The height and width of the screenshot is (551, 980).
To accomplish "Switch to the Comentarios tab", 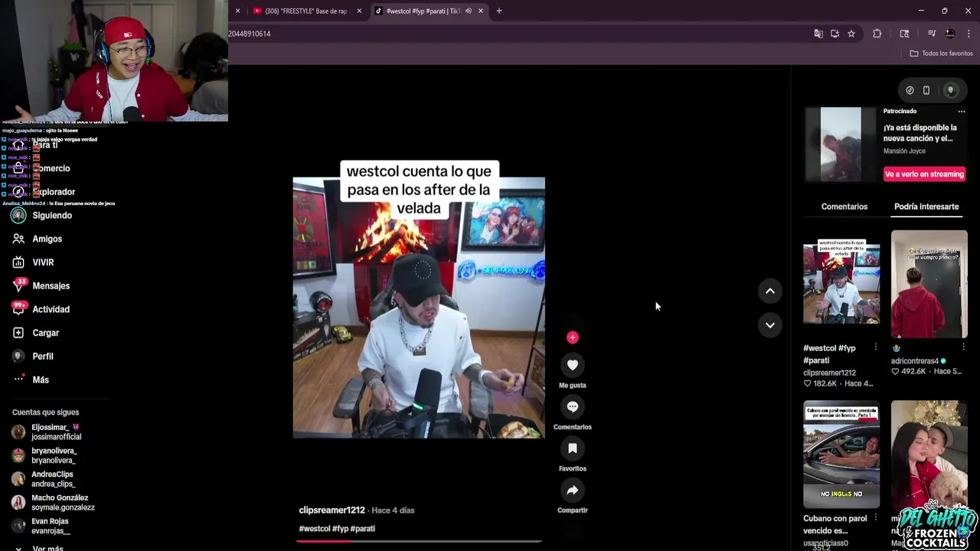I will [844, 207].
